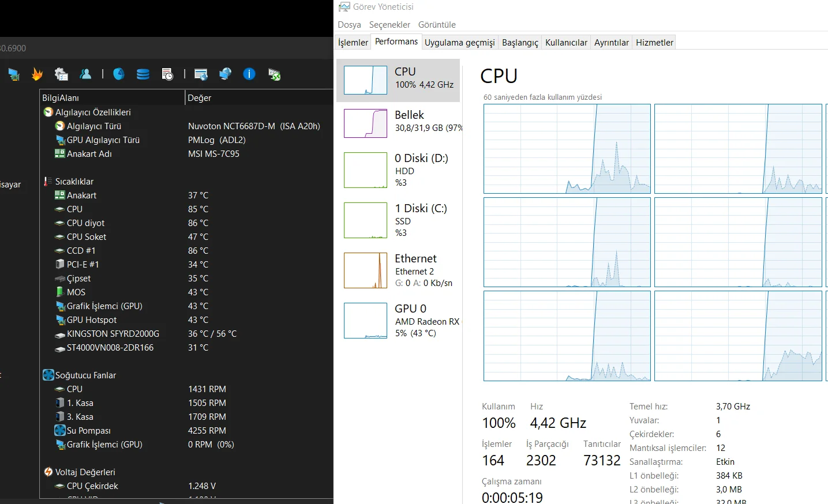The image size is (828, 504).
Task: Select the ST4000VN008-2DR166 drive row
Action: pyautogui.click(x=186, y=348)
